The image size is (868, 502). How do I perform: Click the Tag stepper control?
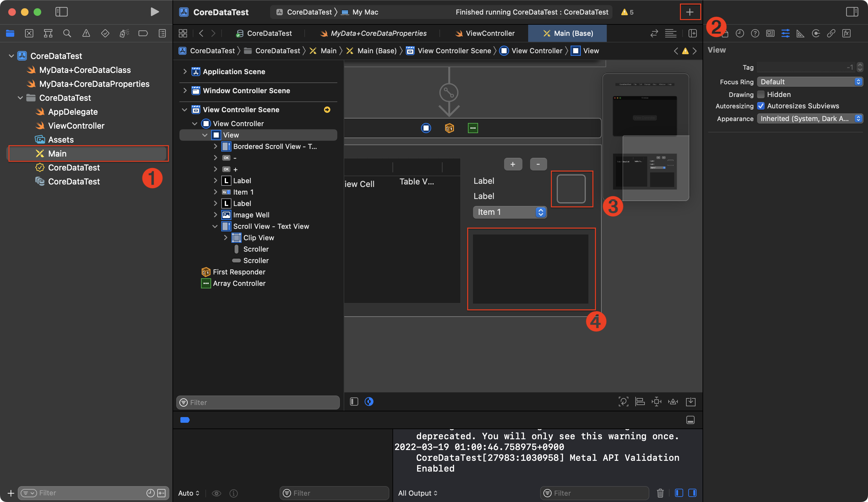click(x=860, y=67)
